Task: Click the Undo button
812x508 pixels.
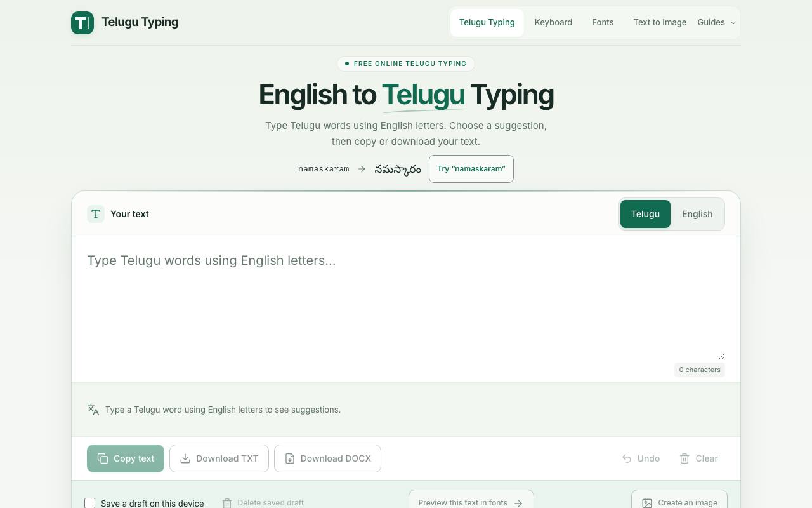Action: pyautogui.click(x=641, y=458)
